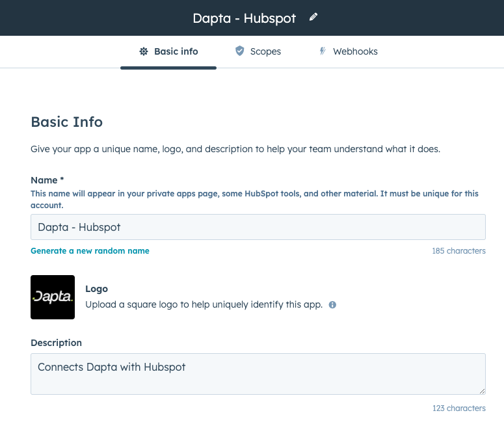Open the Scopes tab label

tap(265, 51)
